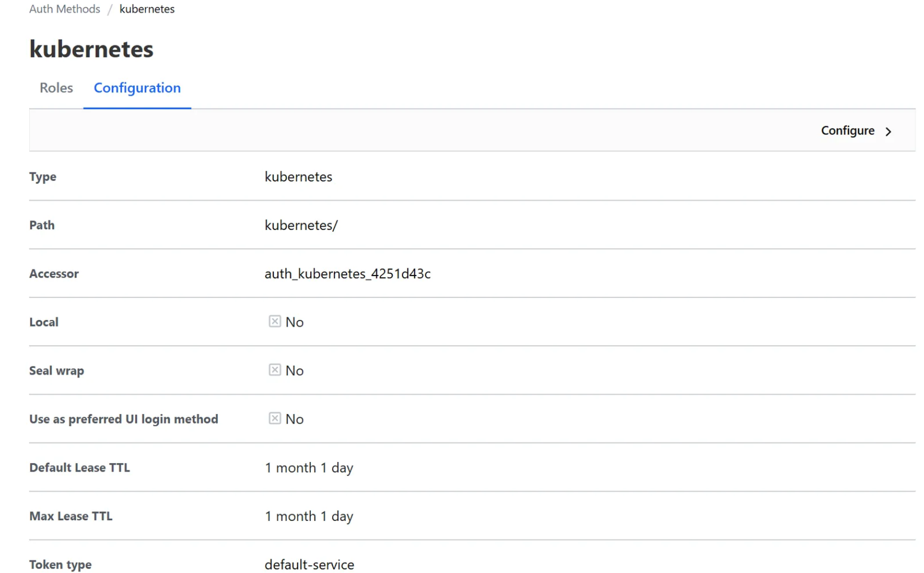Select the Configuration tab
The height and width of the screenshot is (573, 924).
(x=137, y=88)
